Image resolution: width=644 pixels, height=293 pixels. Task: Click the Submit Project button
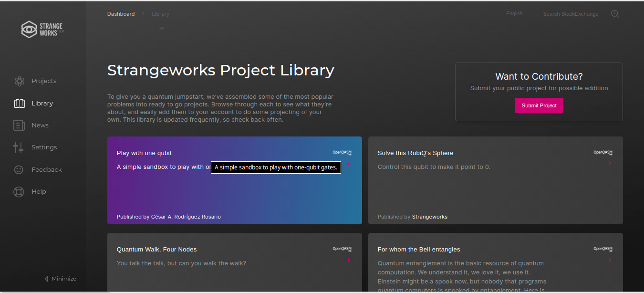tap(539, 105)
